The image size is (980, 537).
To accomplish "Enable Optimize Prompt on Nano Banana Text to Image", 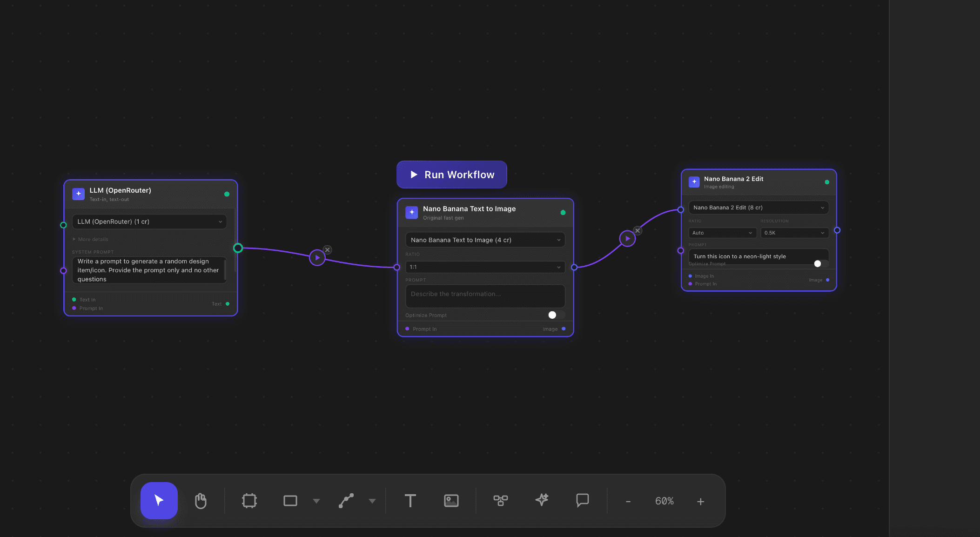I will point(552,315).
